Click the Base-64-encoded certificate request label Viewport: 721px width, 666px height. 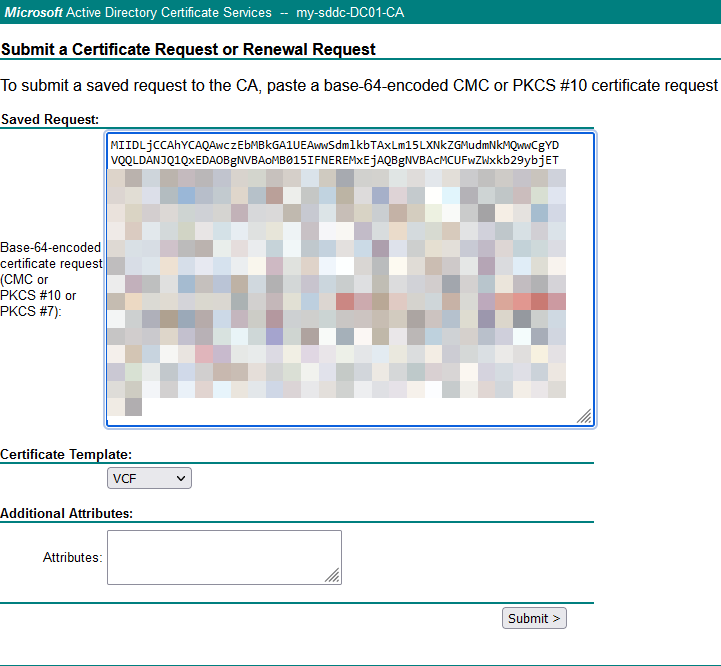pos(51,280)
